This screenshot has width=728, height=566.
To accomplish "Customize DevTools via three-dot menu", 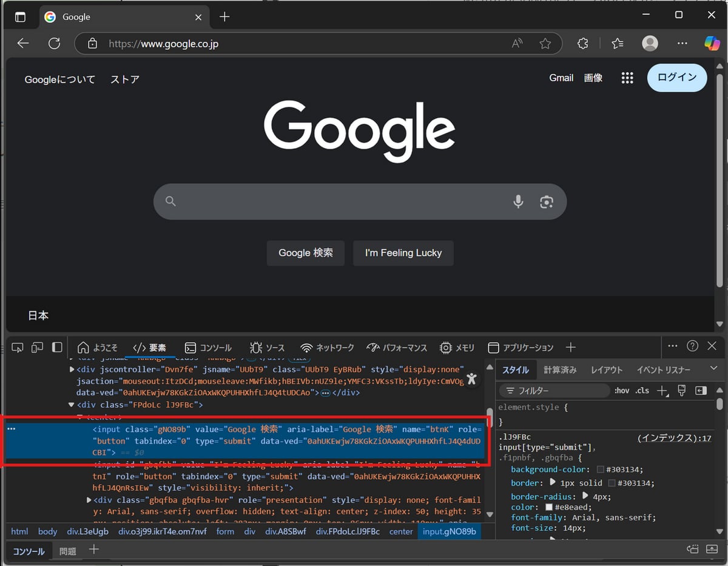I will click(x=673, y=346).
